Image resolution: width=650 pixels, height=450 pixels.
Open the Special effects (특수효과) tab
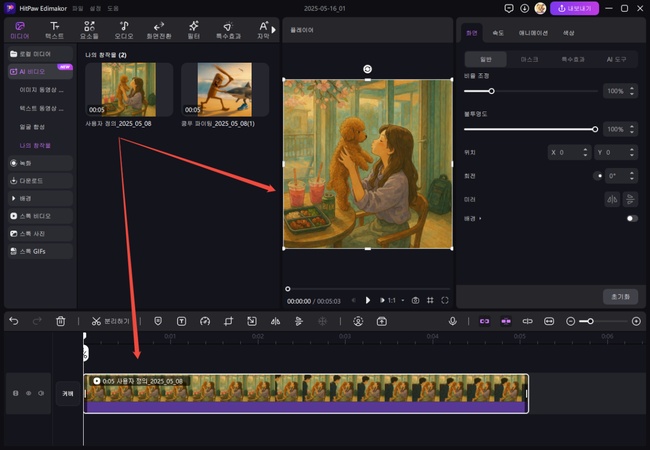click(228, 30)
